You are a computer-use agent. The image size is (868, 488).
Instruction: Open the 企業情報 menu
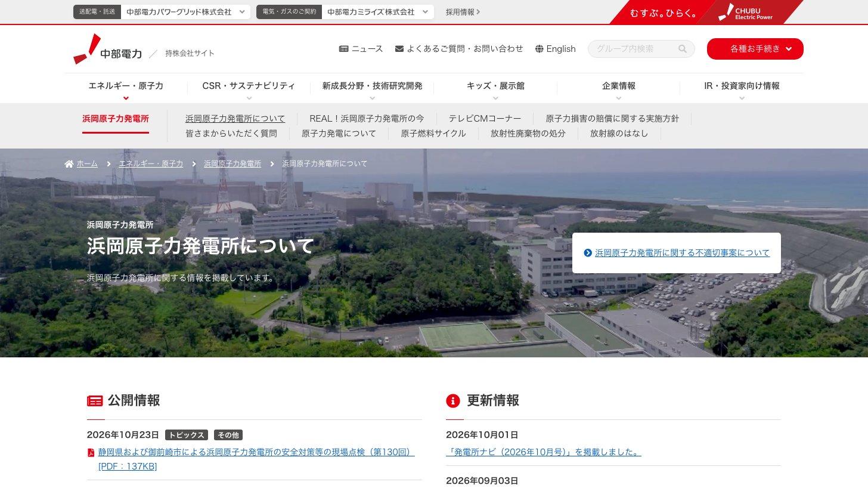pyautogui.click(x=618, y=88)
